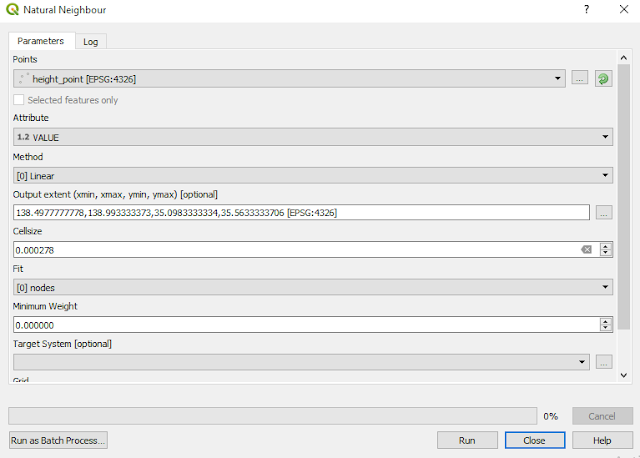Click the Output extent input field
Image resolution: width=640 pixels, height=458 pixels.
[x=301, y=212]
